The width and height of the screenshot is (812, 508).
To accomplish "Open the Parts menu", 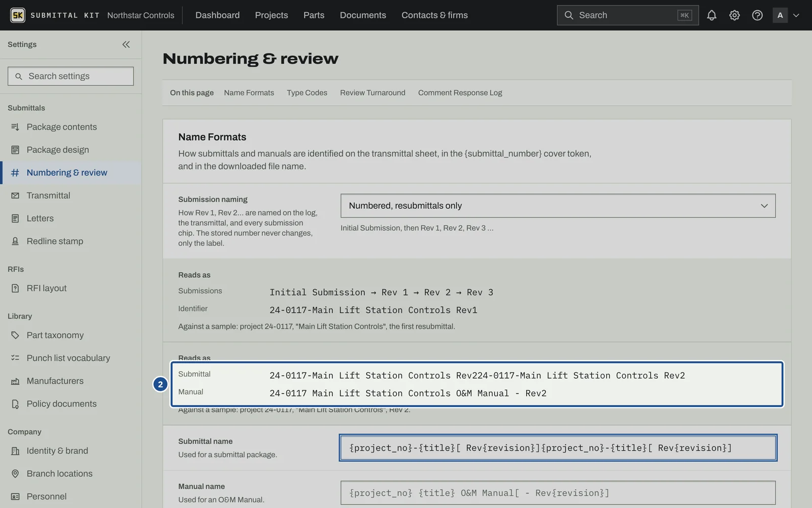I will coord(314,15).
